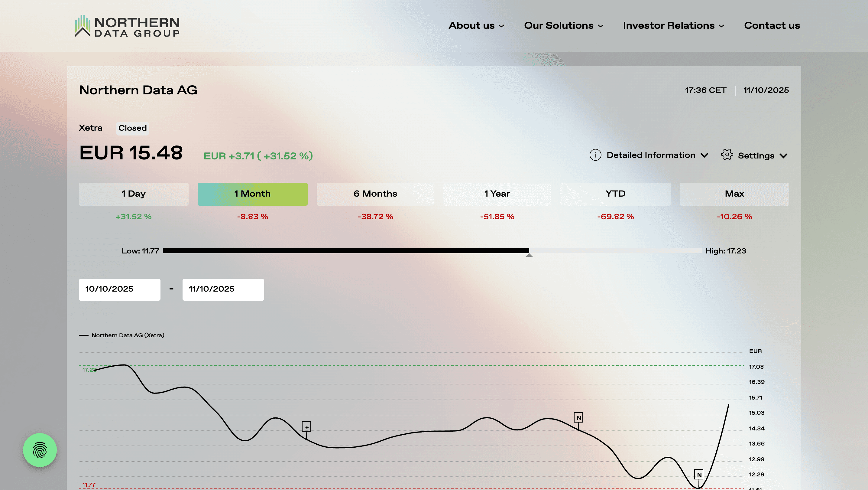Click the plus event marker on chart
Viewport: 868px width, 490px height.
click(306, 427)
